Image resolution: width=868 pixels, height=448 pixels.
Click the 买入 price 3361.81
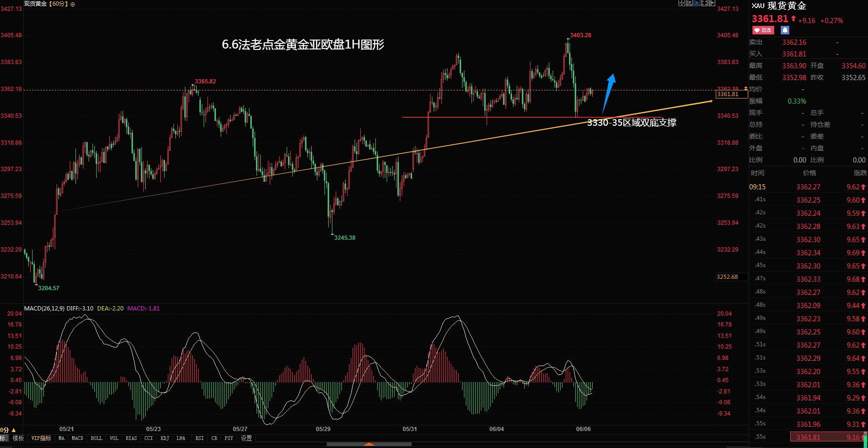coord(794,54)
